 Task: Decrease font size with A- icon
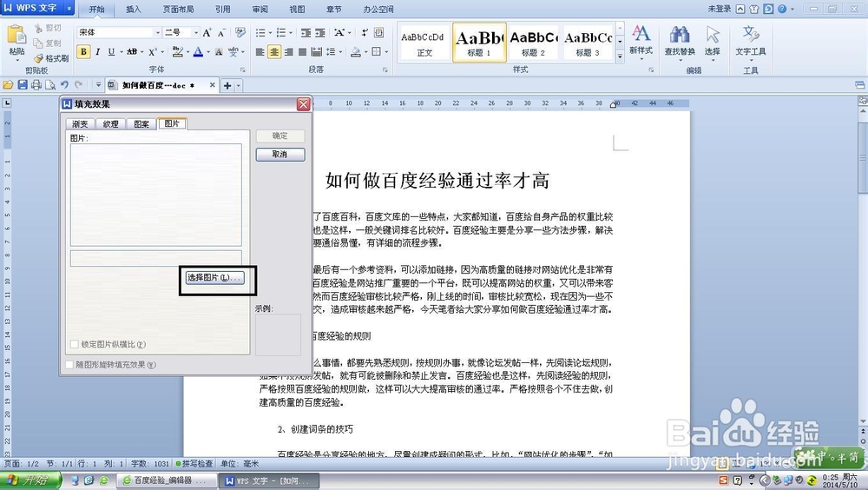(220, 33)
